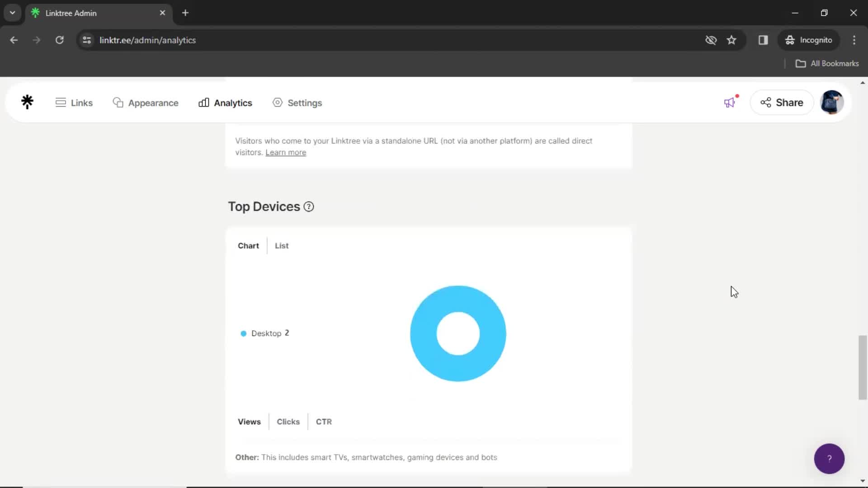
Task: Select the Linktree Admin browser tab
Action: (x=99, y=13)
